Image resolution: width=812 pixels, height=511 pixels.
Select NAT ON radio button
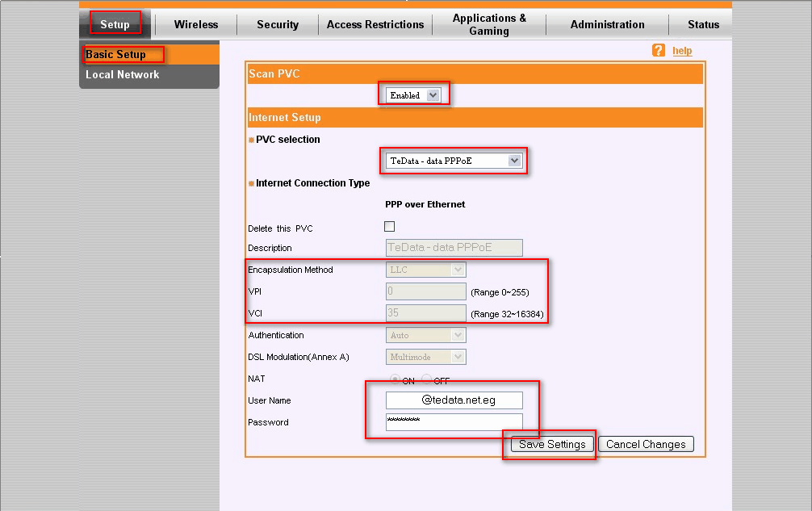tap(396, 379)
